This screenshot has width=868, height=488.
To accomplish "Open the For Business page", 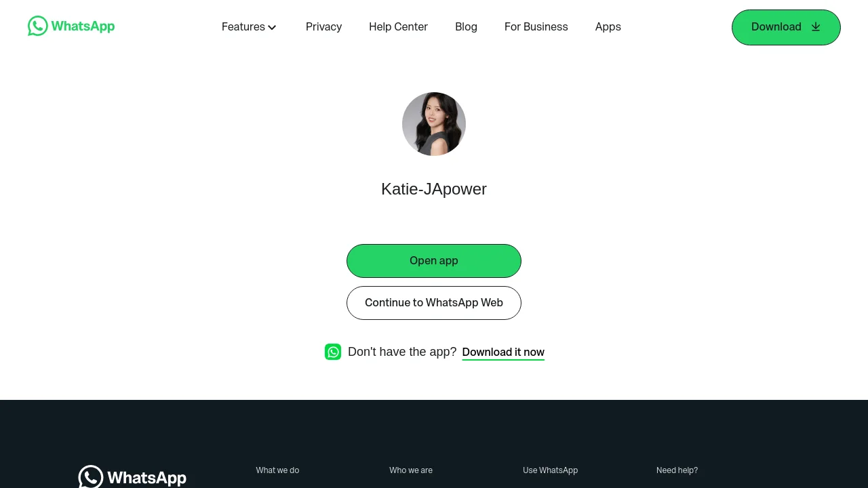I will pyautogui.click(x=536, y=27).
